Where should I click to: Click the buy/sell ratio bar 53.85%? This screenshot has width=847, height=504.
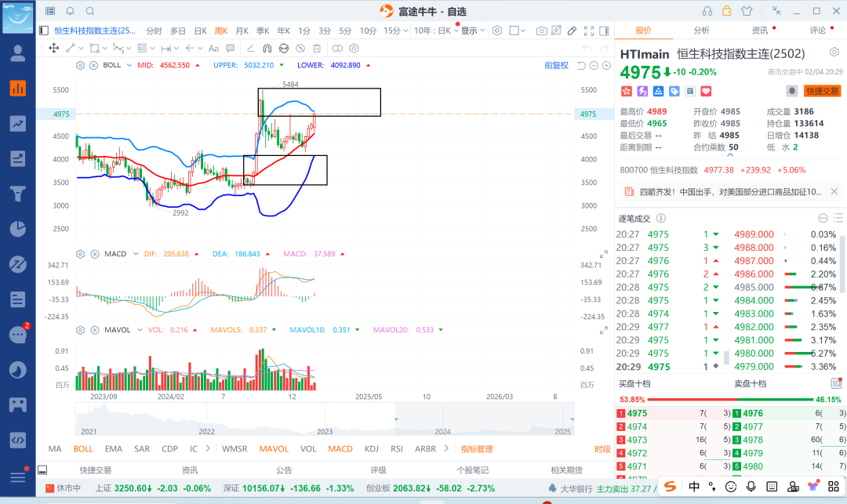[730, 399]
